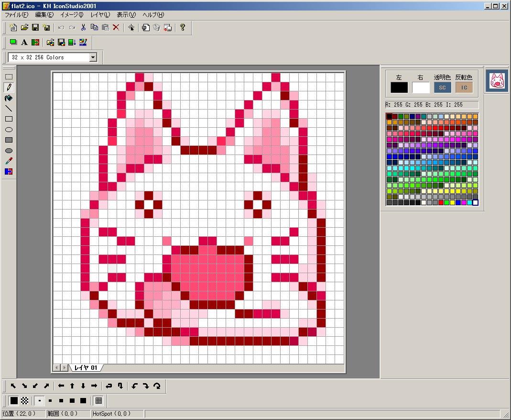Toggle the pixel grid display button

(x=98, y=400)
